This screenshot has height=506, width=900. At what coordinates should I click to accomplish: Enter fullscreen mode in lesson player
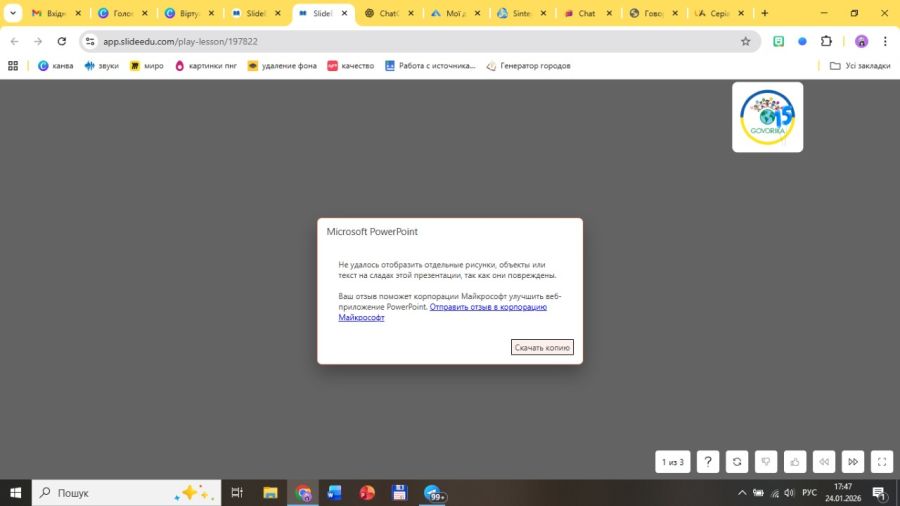(x=881, y=461)
